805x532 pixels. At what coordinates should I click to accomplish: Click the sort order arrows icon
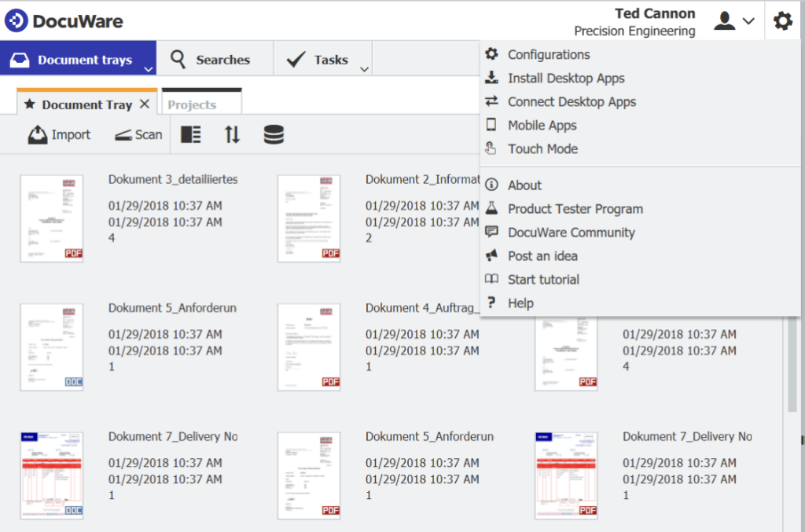[x=232, y=135]
